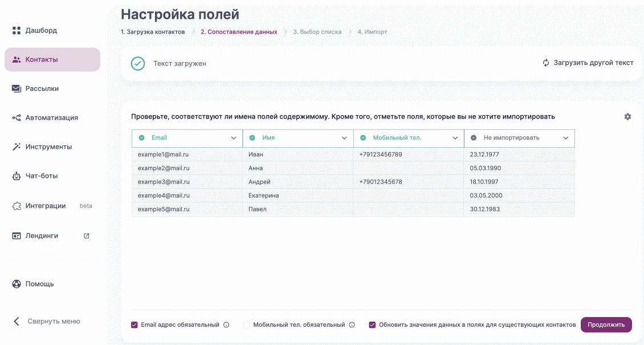Uncheck Обновить значения данных для существующих контактов

pos(372,324)
